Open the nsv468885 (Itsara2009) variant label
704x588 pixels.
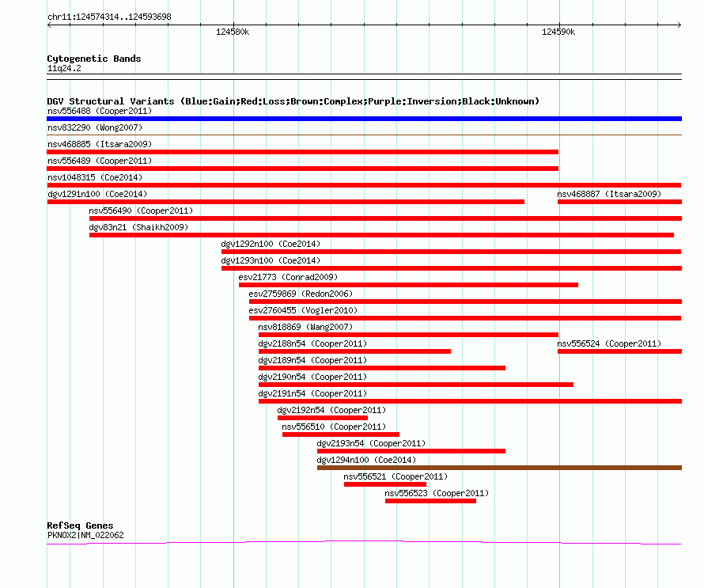(x=100, y=144)
